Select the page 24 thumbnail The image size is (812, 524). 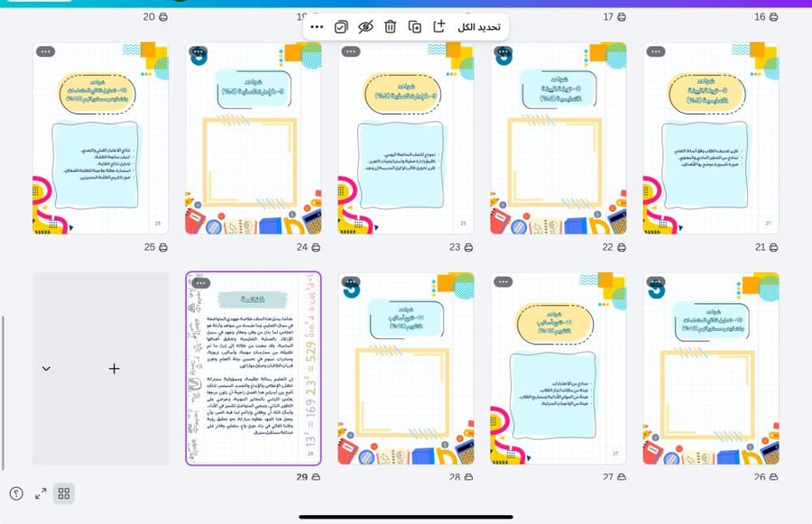254,138
